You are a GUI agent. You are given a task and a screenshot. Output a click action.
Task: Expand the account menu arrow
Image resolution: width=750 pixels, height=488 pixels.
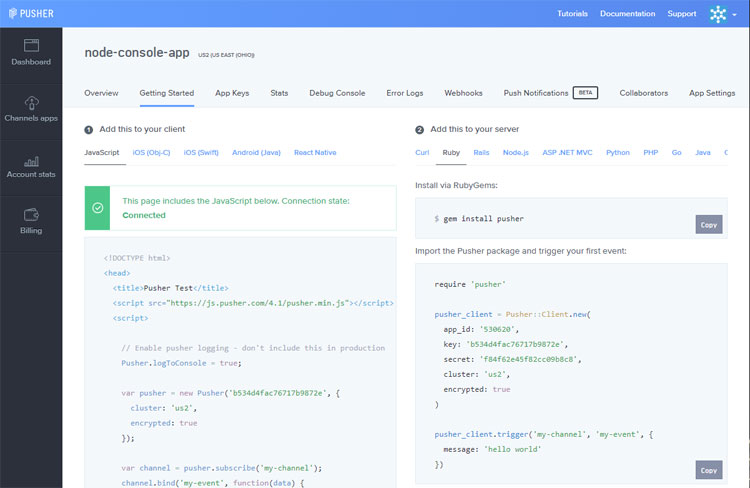[734, 15]
